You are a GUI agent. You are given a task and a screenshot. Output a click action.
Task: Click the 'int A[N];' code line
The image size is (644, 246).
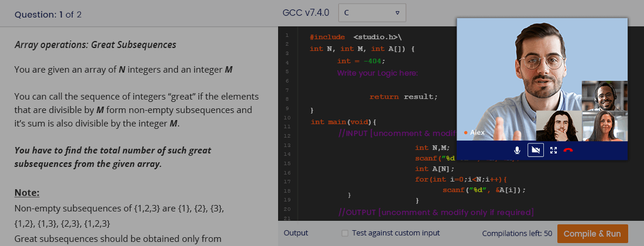[x=434, y=168]
